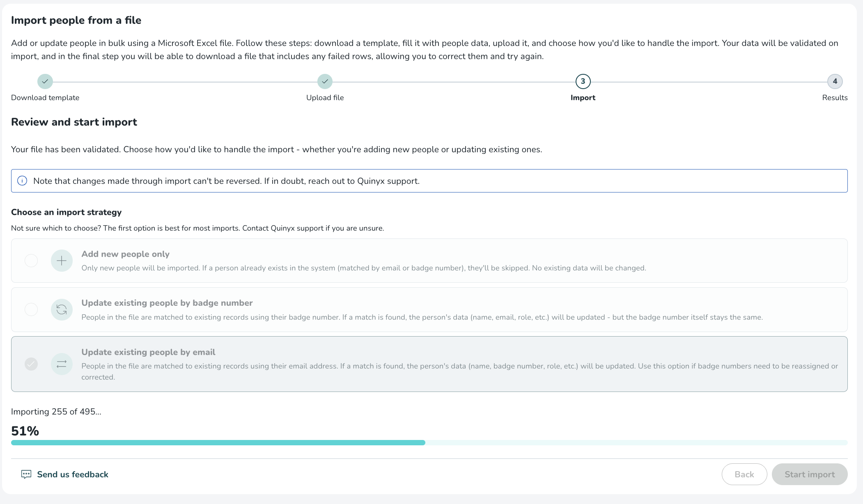Click the Upload file step label
The height and width of the screenshot is (504, 863).
tap(325, 98)
